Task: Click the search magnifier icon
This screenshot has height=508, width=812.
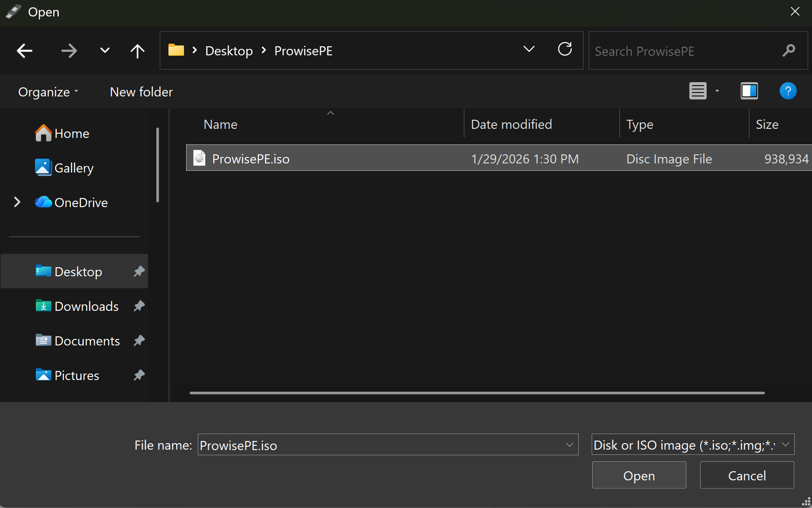Action: (x=788, y=51)
